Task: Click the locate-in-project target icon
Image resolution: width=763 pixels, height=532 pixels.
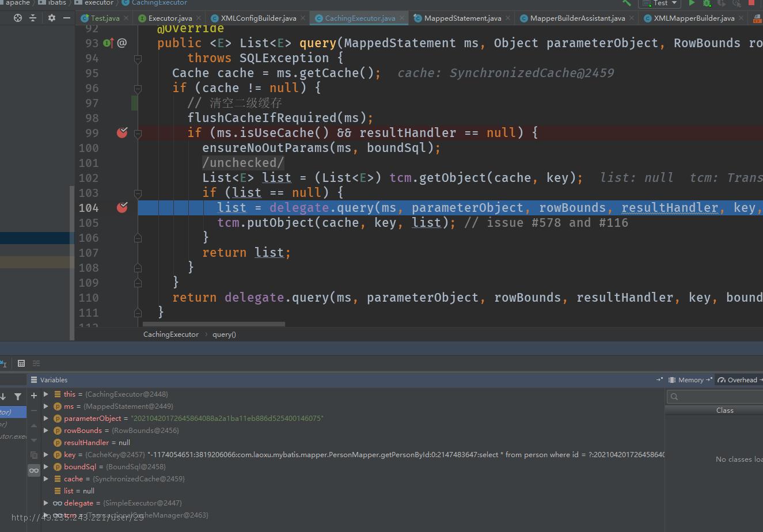Action: (x=18, y=18)
